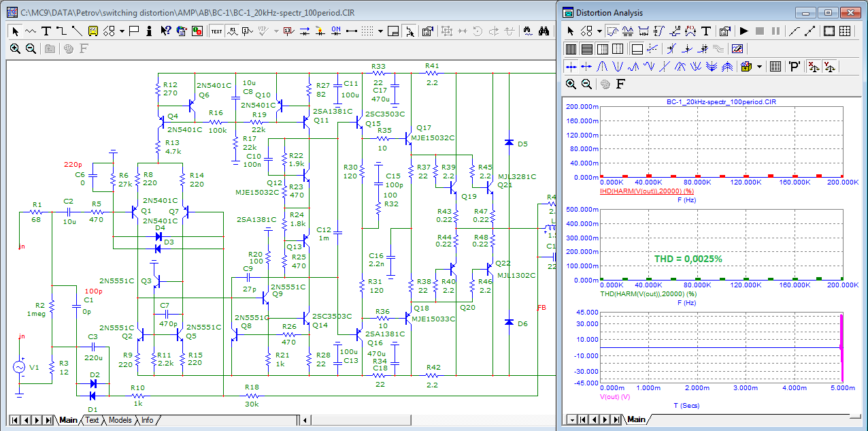Zoom out in Distortion Analysis window
This screenshot has width=868, height=431.
[x=586, y=84]
